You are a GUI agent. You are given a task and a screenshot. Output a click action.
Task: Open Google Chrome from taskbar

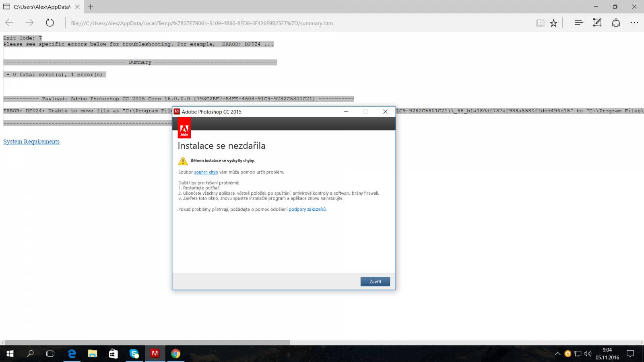coord(175,354)
